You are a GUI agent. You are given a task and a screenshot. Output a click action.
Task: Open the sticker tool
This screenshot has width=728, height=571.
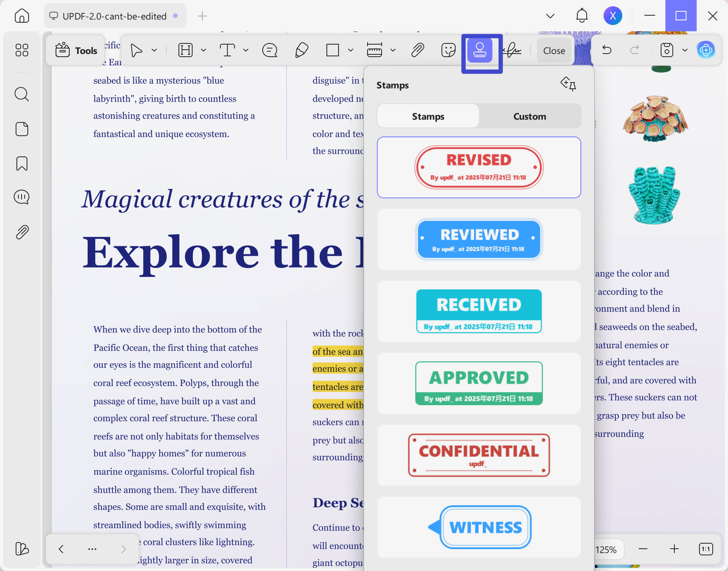(x=449, y=50)
